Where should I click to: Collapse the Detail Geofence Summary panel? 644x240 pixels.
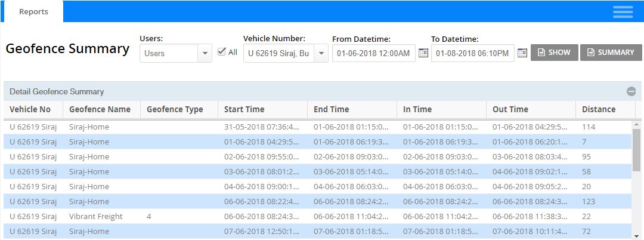point(631,91)
